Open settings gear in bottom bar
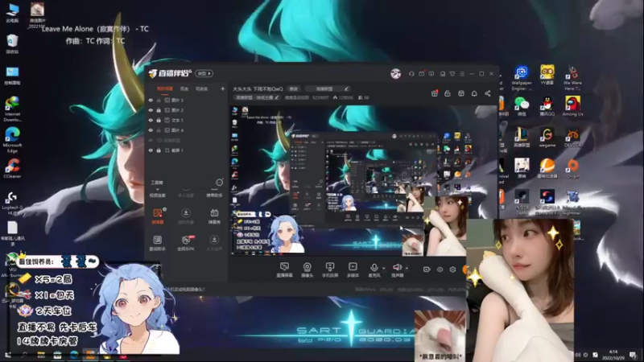Image resolution: width=644 pixels, height=362 pixels. click(x=452, y=269)
